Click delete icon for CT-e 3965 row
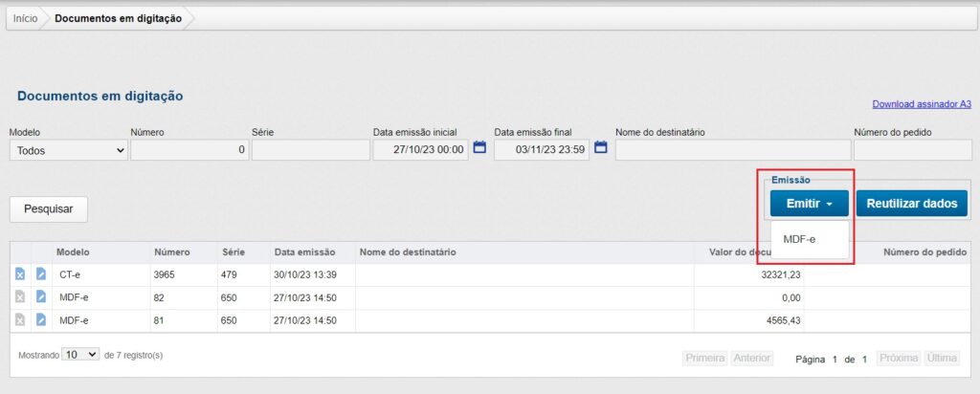 pos(20,274)
